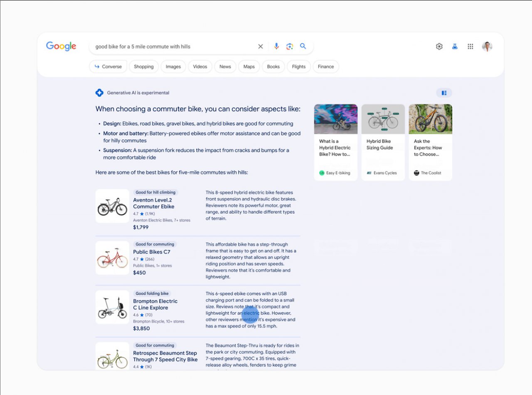Switch to the Images filter
The height and width of the screenshot is (395, 532).
[x=173, y=67]
